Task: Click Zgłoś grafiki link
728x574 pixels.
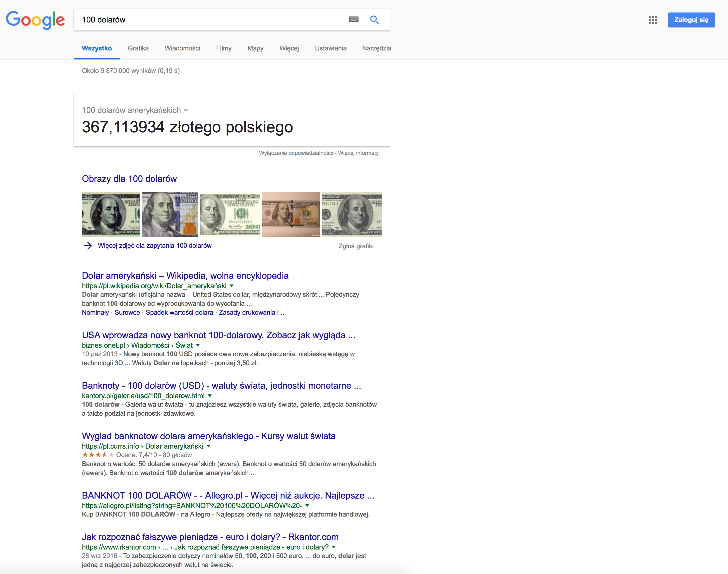Action: 356,246
